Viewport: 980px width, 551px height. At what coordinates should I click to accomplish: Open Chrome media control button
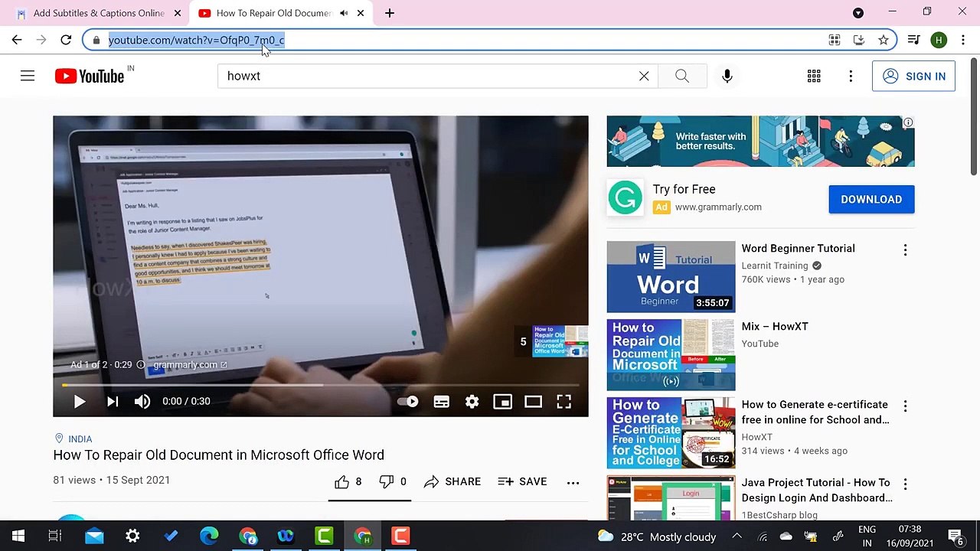[x=913, y=40]
